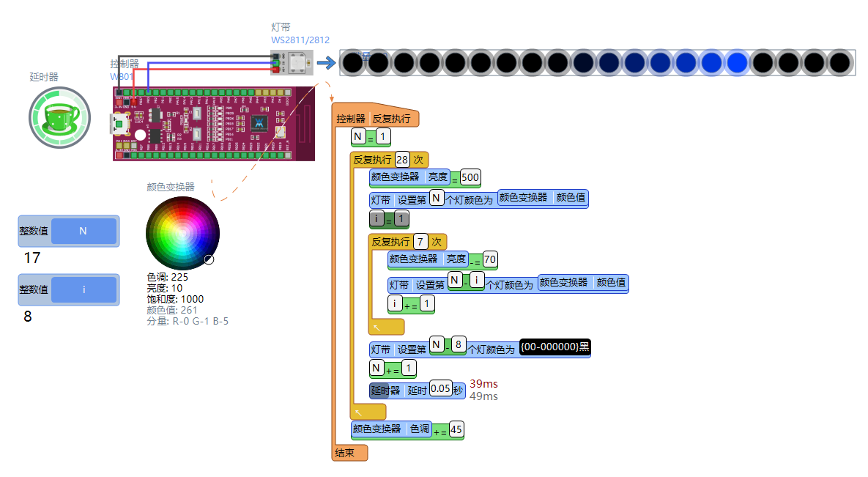
Task: Click the black {00-000000}黑 color swatch
Action: (x=554, y=347)
